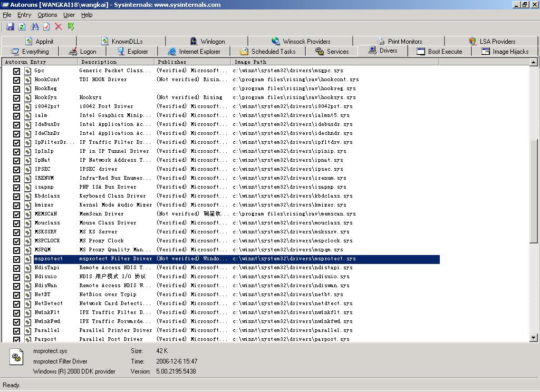The width and height of the screenshot is (540, 392).
Task: Open the Entry menu
Action: click(x=24, y=15)
